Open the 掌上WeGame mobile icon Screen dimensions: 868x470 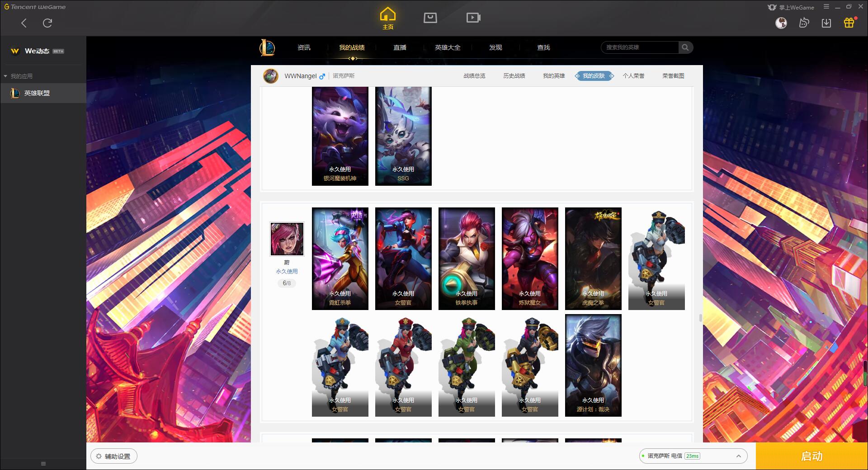pyautogui.click(x=772, y=7)
